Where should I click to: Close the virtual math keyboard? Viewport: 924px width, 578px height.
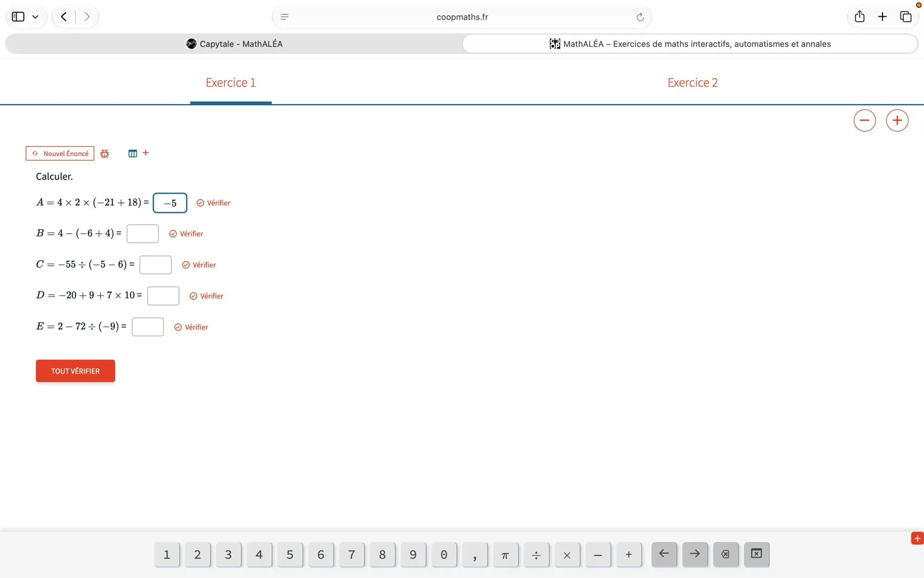click(x=757, y=554)
